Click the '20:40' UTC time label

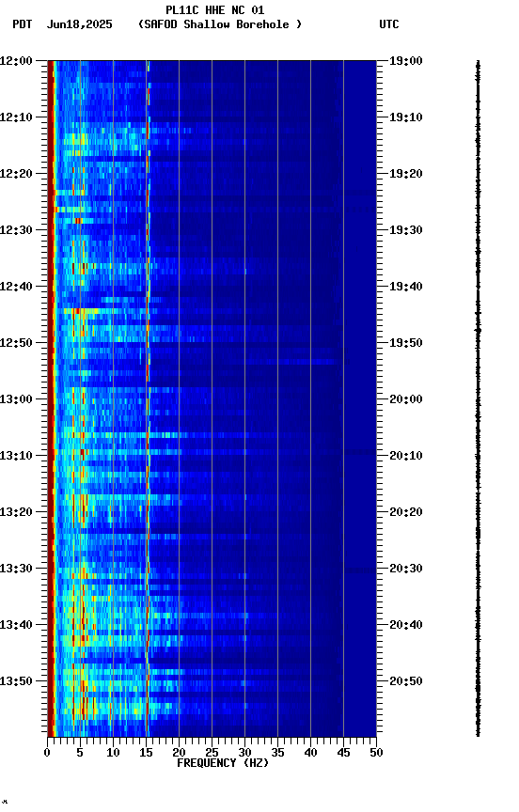pos(406,625)
